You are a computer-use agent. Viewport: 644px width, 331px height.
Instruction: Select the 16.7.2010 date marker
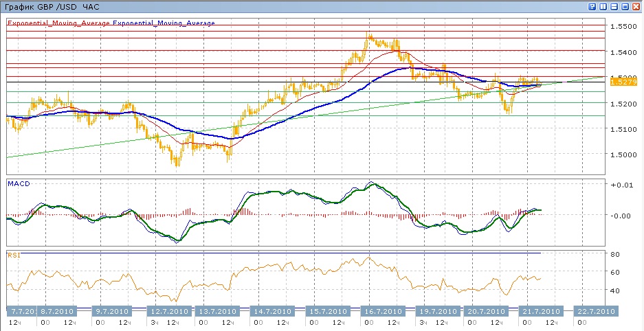tap(380, 311)
